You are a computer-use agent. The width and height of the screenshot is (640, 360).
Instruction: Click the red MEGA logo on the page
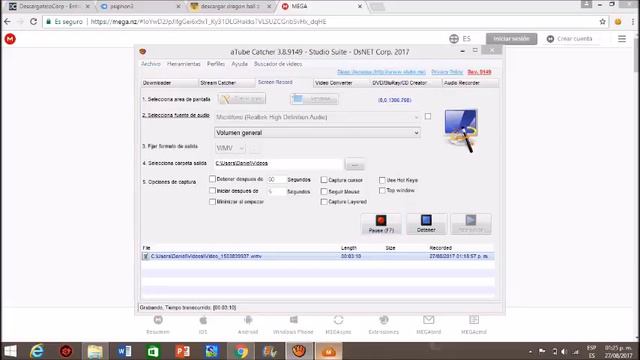click(10, 39)
